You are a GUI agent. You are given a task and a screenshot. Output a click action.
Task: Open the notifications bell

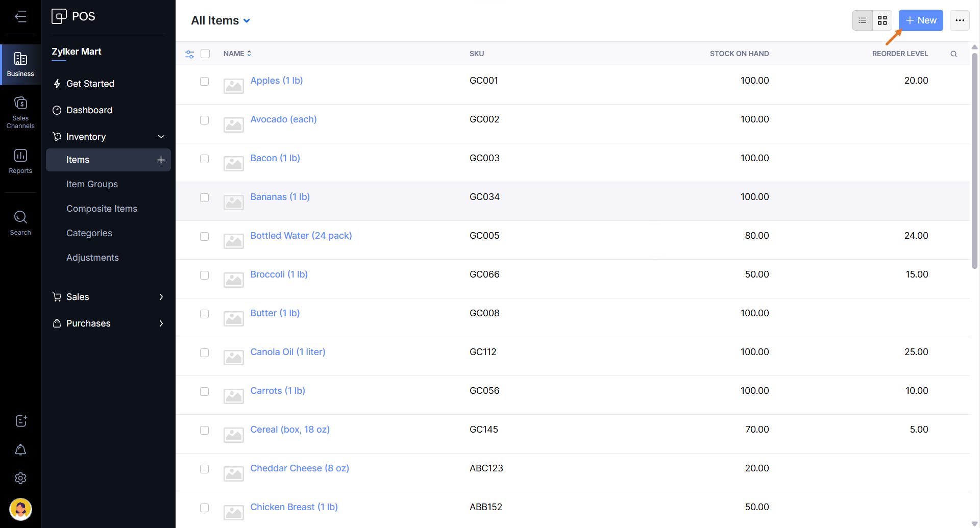click(x=20, y=449)
